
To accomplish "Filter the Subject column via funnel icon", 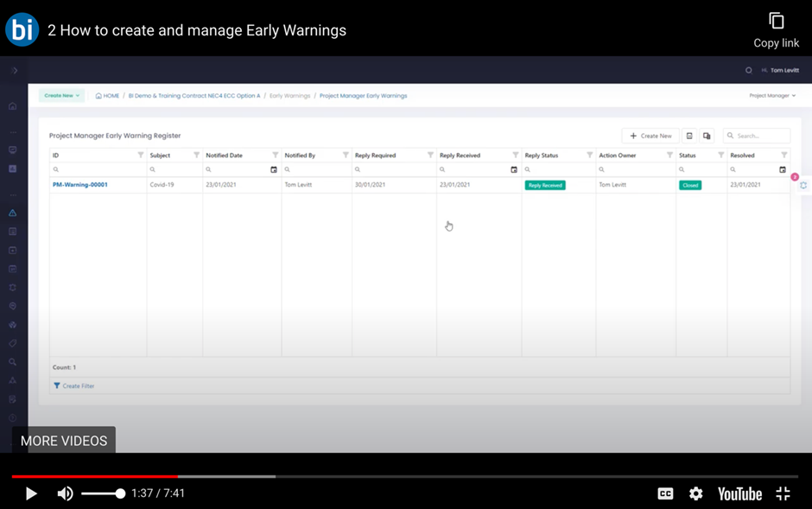I will 196,155.
